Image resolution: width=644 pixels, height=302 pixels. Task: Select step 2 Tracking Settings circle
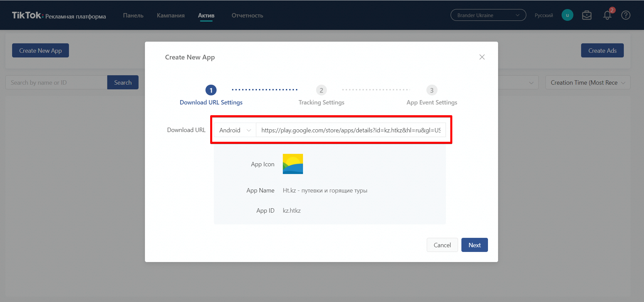pyautogui.click(x=321, y=90)
